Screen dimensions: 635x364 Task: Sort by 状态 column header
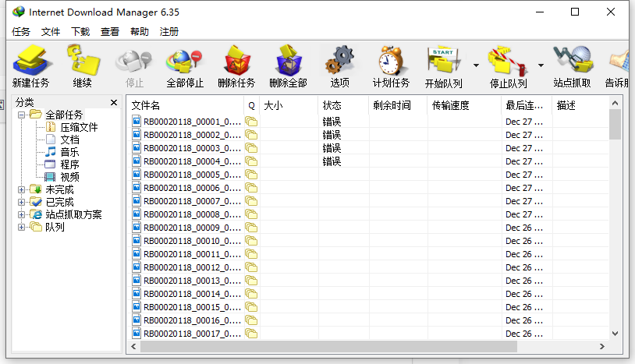343,105
